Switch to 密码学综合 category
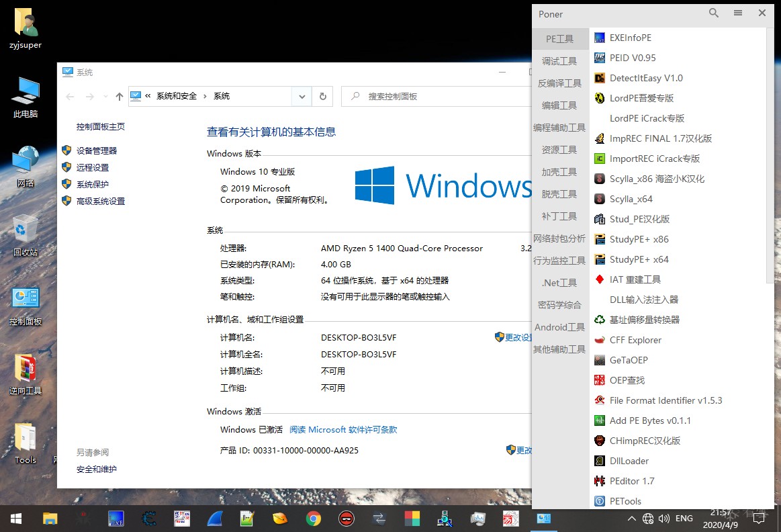The image size is (781, 532). (x=560, y=305)
